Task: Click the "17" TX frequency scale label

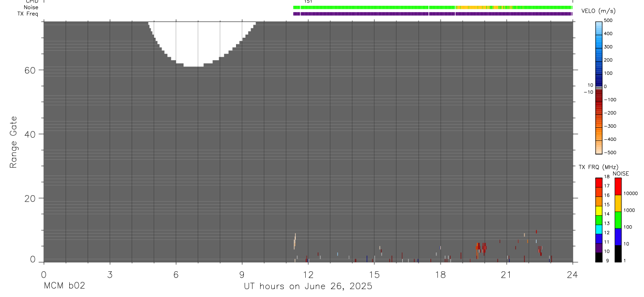Action: [607, 186]
